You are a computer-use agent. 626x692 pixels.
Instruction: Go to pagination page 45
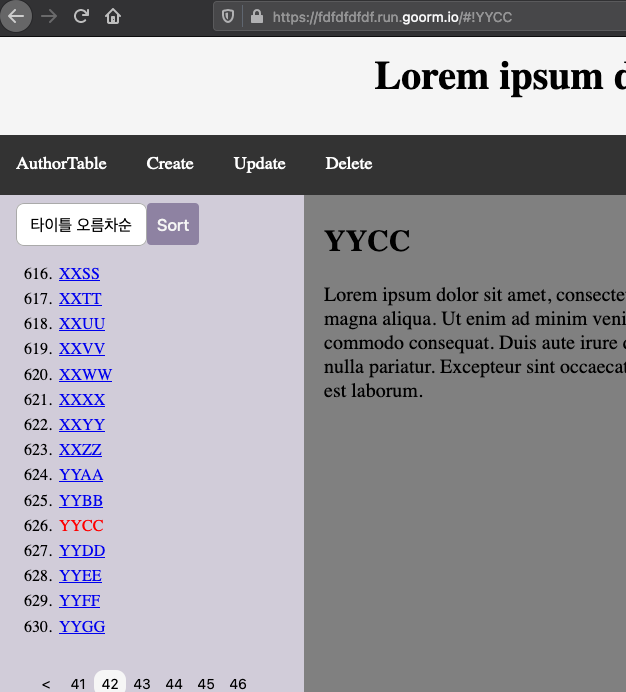point(206,684)
